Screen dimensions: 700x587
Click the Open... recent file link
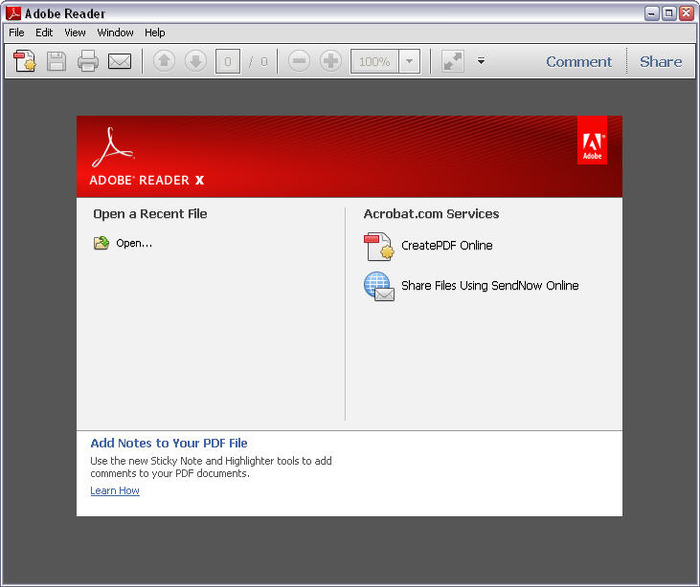pos(134,243)
